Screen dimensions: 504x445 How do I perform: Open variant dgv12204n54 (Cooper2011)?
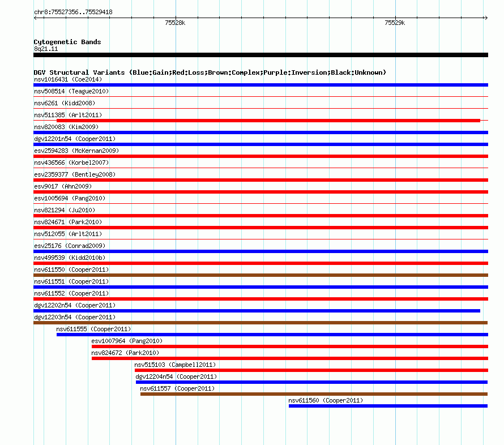click(176, 376)
